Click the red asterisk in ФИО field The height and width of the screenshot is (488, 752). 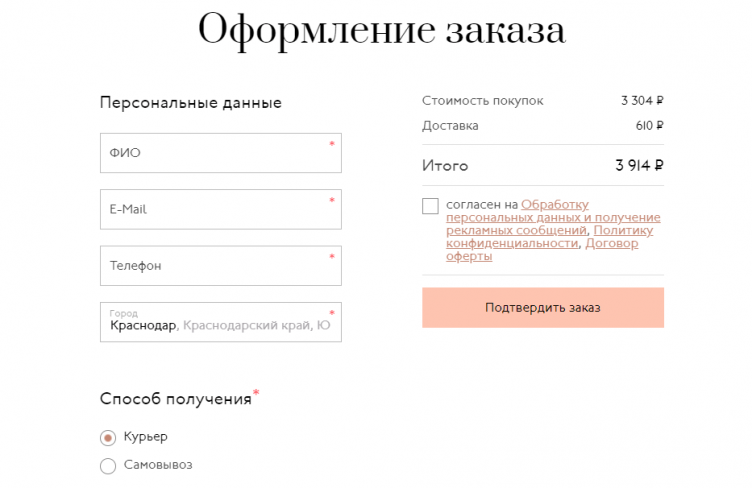pyautogui.click(x=331, y=144)
